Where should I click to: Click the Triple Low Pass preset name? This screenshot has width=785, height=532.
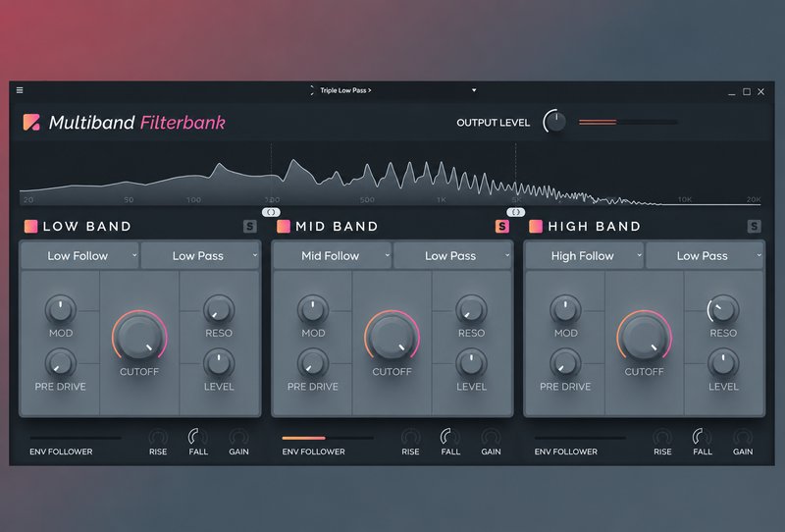[343, 90]
